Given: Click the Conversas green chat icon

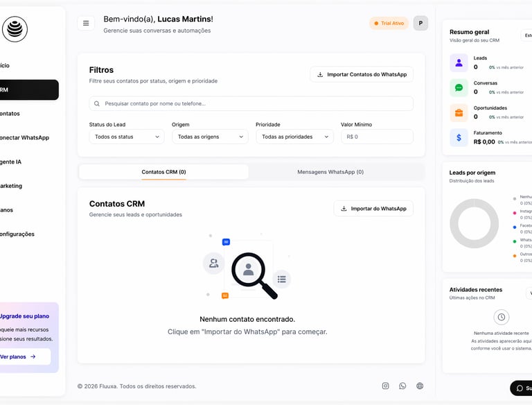Looking at the screenshot, I should click(x=459, y=87).
